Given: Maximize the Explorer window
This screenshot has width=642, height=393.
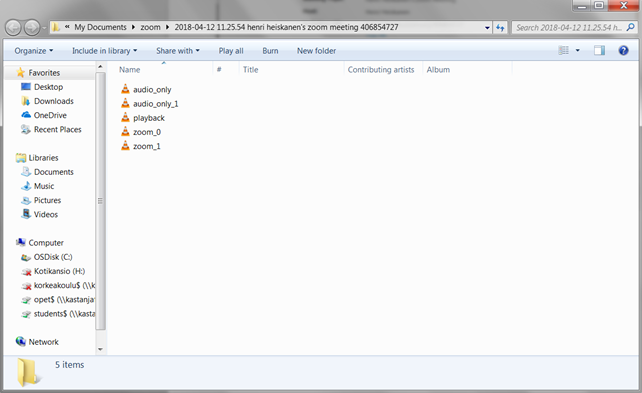Looking at the screenshot, I should coord(599,5).
